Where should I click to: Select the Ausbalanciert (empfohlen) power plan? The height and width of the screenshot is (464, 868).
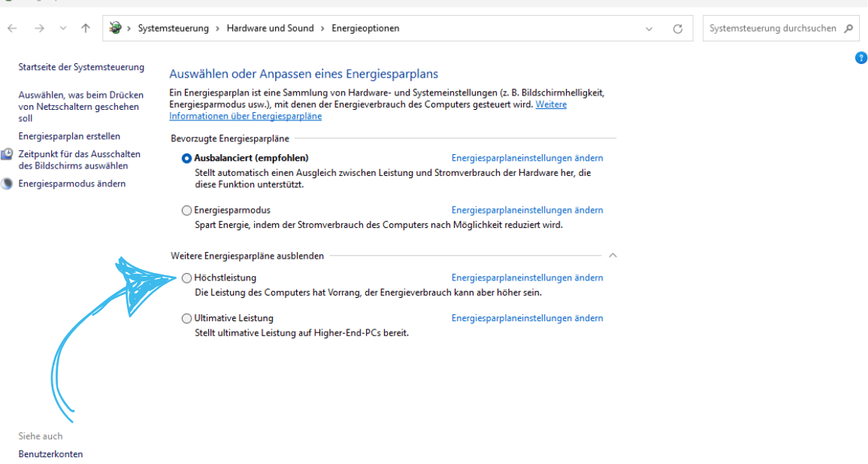click(186, 159)
